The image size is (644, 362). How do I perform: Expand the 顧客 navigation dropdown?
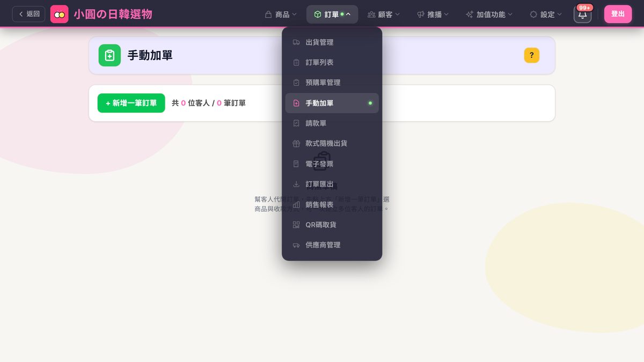384,14
